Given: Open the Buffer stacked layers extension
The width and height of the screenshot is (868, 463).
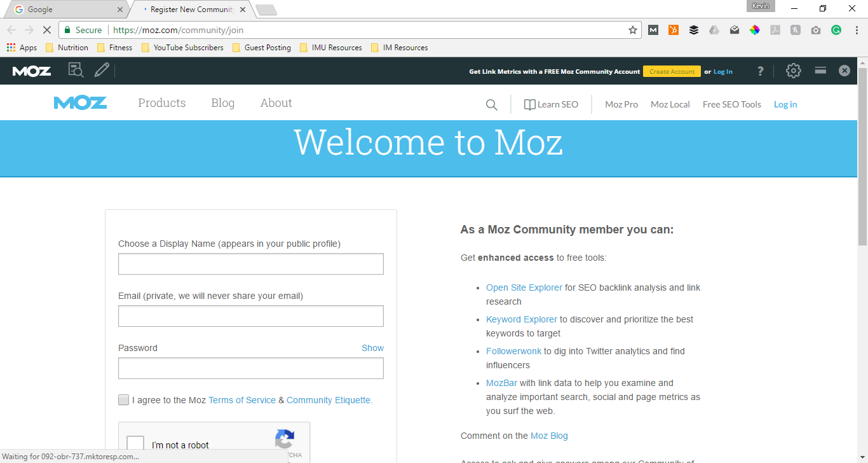Looking at the screenshot, I should 694,30.
